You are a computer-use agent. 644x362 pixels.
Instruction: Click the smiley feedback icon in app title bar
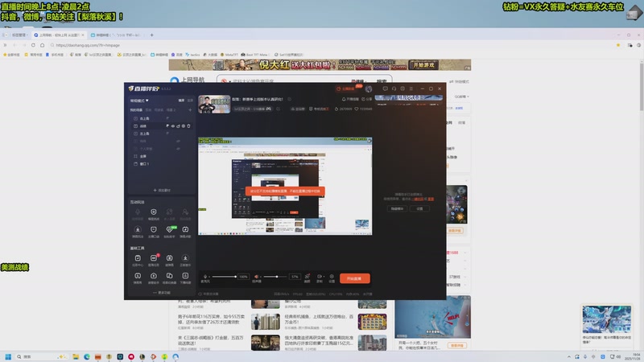(402, 88)
